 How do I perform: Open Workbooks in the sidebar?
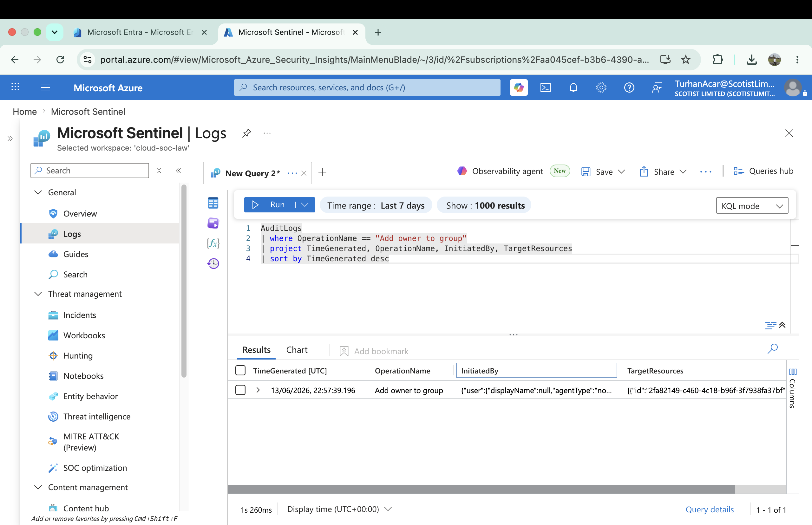[x=84, y=335]
